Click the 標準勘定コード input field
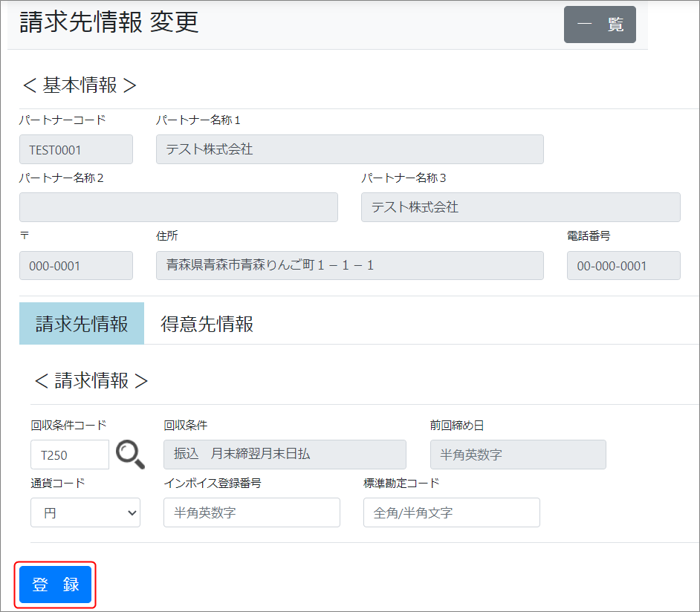This screenshot has height=612, width=700. [x=451, y=512]
